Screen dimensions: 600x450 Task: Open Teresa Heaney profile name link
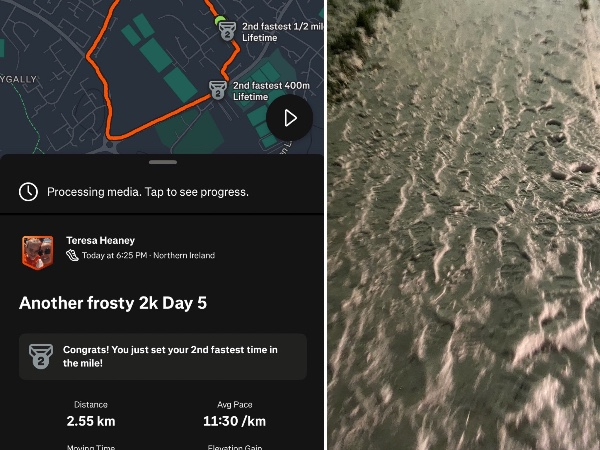(101, 240)
